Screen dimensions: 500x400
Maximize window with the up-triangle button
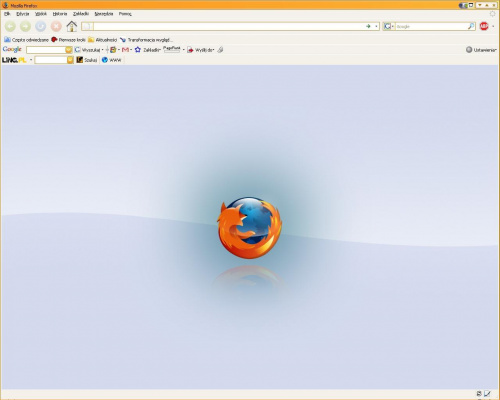tap(487, 5)
